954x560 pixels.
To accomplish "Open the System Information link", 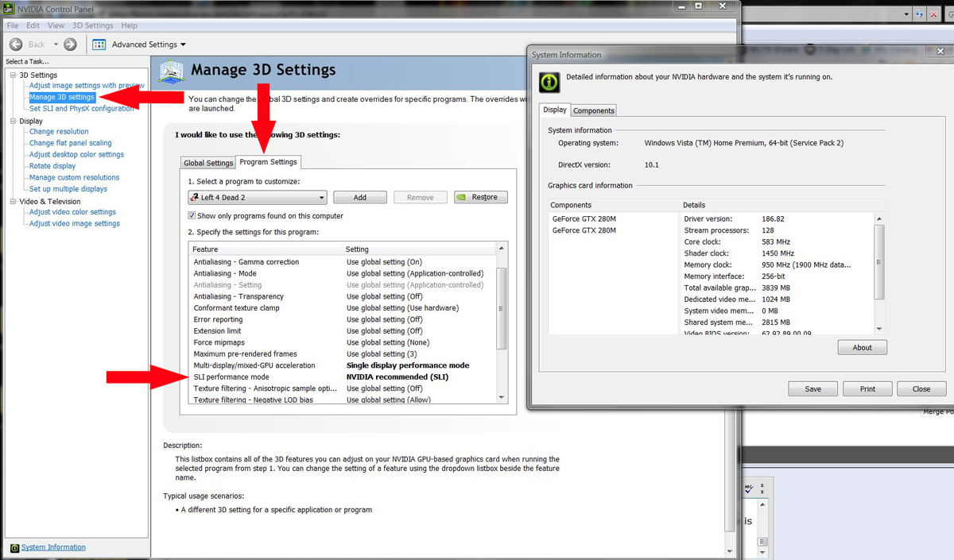I will [x=53, y=547].
